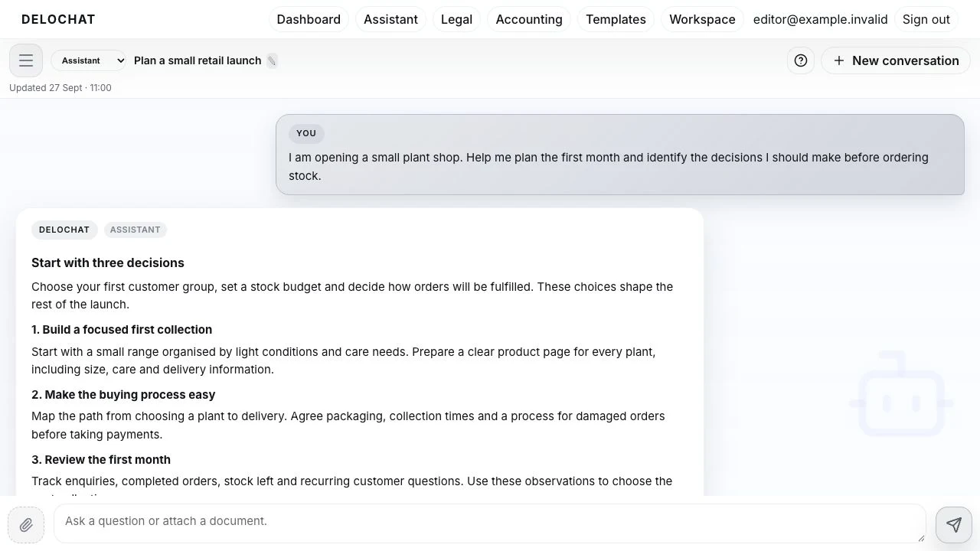Send the message with paper plane icon
The image size is (980, 551).
954,525
